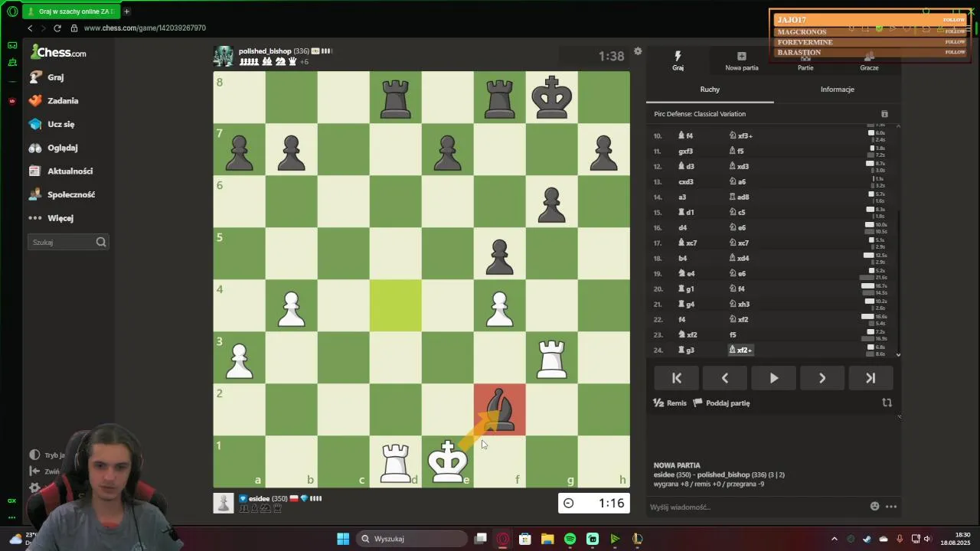The image size is (980, 551).
Task: Open polished_bishop avatar
Action: pos(223,56)
